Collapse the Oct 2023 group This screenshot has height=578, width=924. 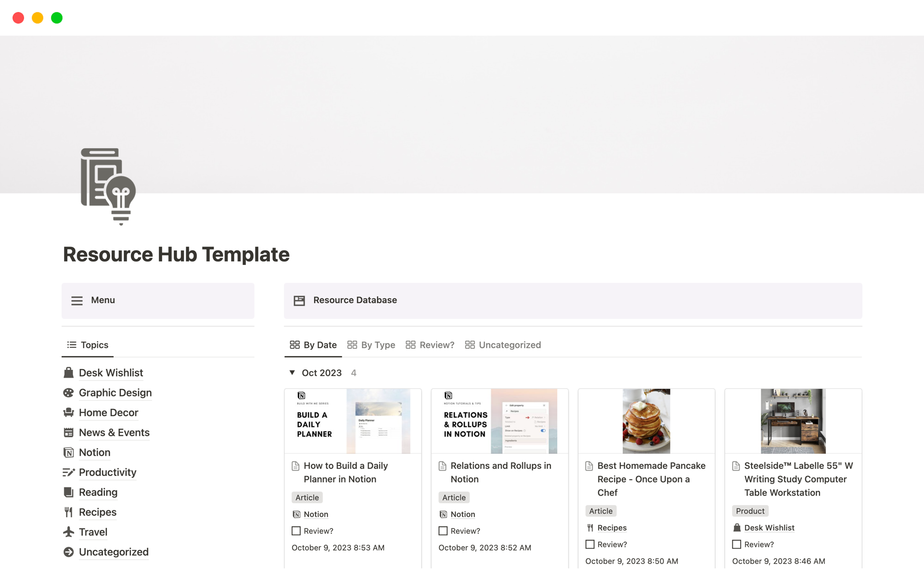[x=292, y=373]
